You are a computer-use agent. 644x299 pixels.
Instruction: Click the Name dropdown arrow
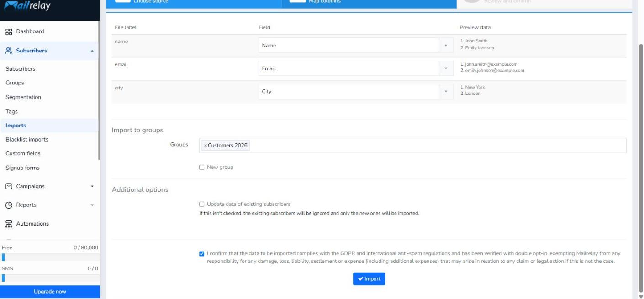[x=446, y=46]
